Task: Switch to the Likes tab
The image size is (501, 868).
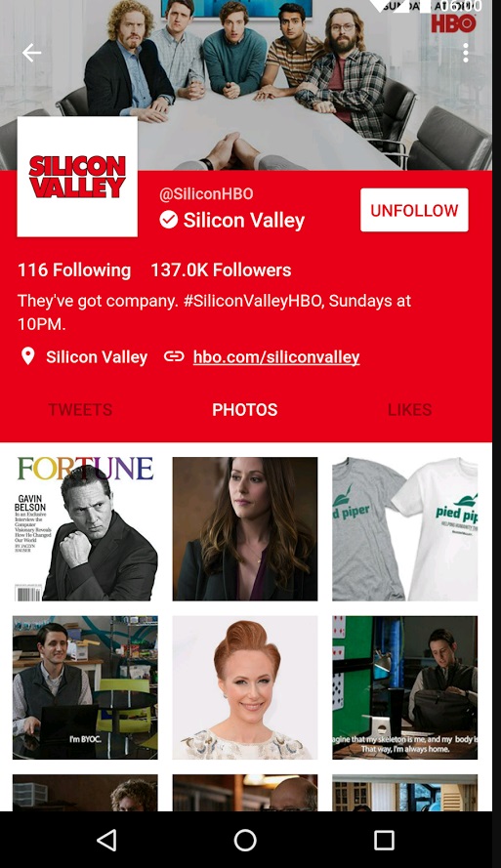Action: (x=409, y=410)
